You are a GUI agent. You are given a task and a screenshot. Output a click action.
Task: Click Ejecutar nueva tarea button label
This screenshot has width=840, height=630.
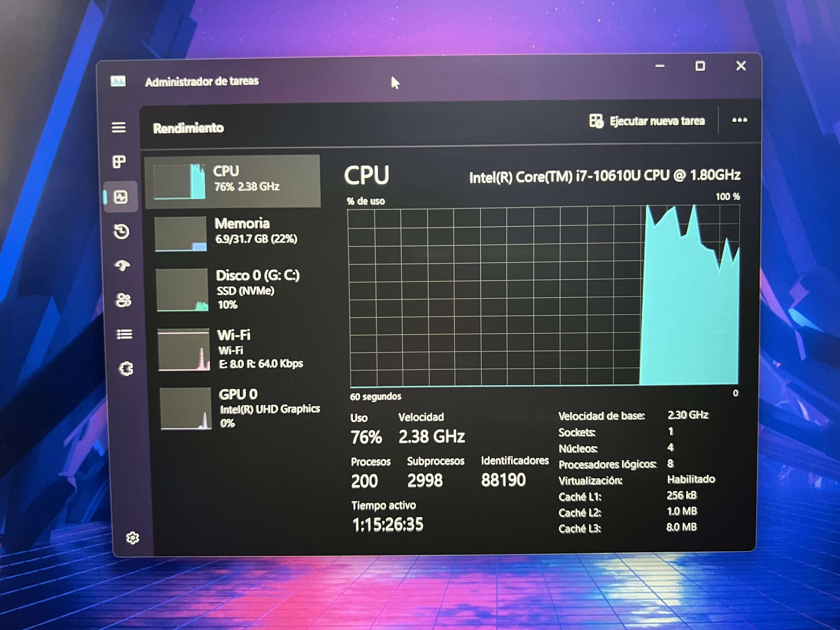pos(657,121)
